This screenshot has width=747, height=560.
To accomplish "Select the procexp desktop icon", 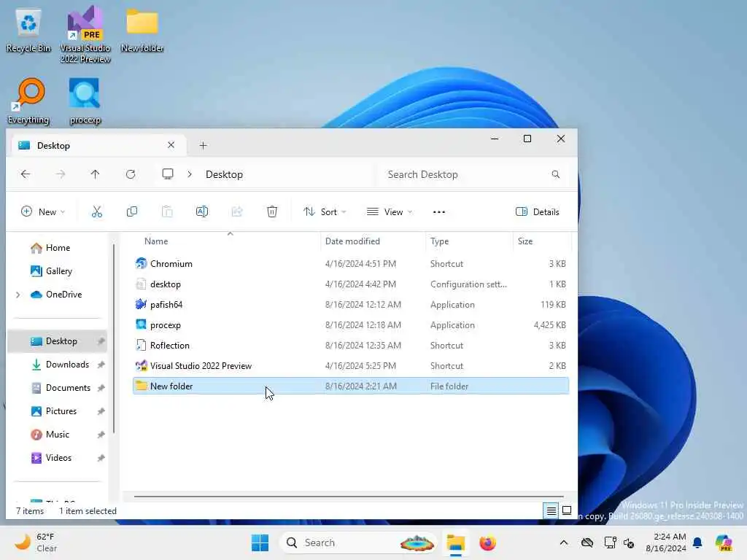I will coord(85,101).
